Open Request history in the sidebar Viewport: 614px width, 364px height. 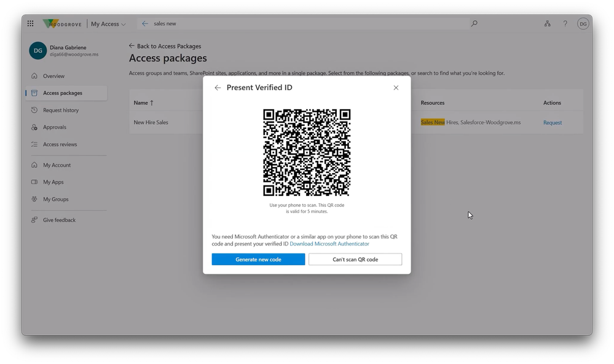pos(66,110)
